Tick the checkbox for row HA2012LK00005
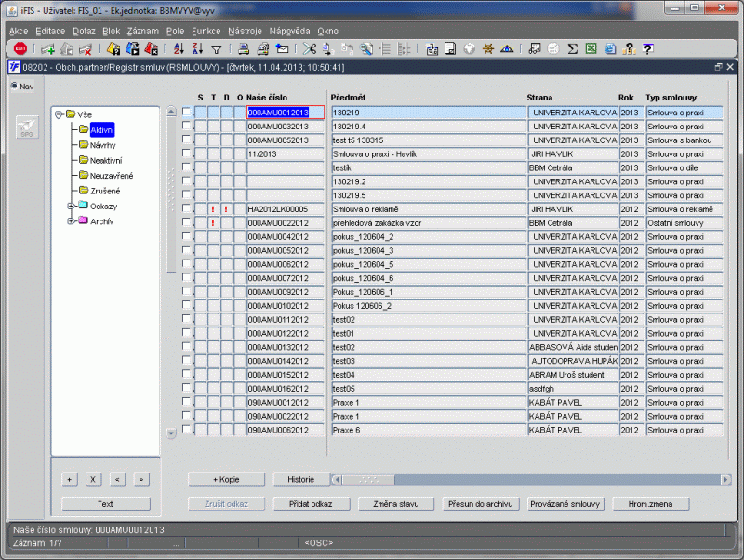The width and height of the screenshot is (744, 560). [186, 209]
